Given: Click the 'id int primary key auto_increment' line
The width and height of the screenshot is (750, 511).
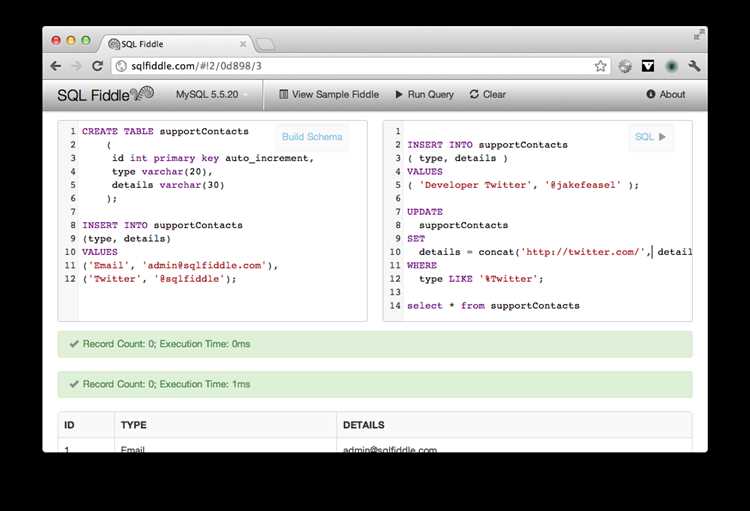Looking at the screenshot, I should 212,158.
